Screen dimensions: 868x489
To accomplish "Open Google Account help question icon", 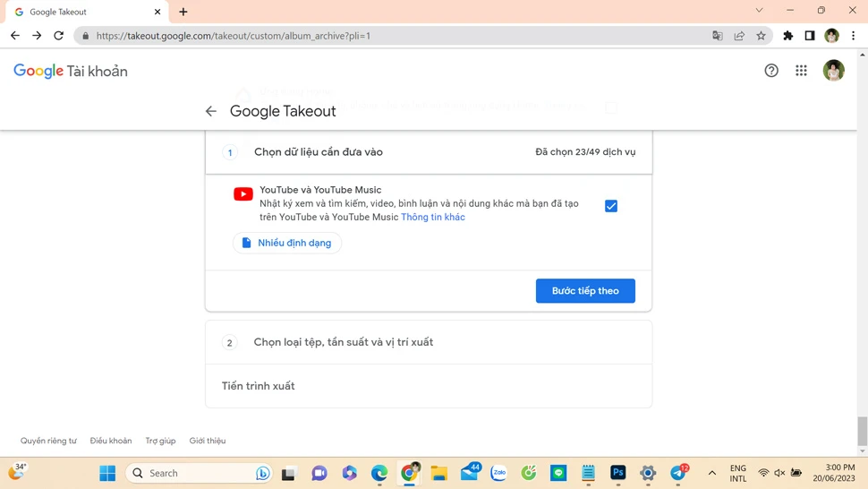I will pyautogui.click(x=771, y=71).
